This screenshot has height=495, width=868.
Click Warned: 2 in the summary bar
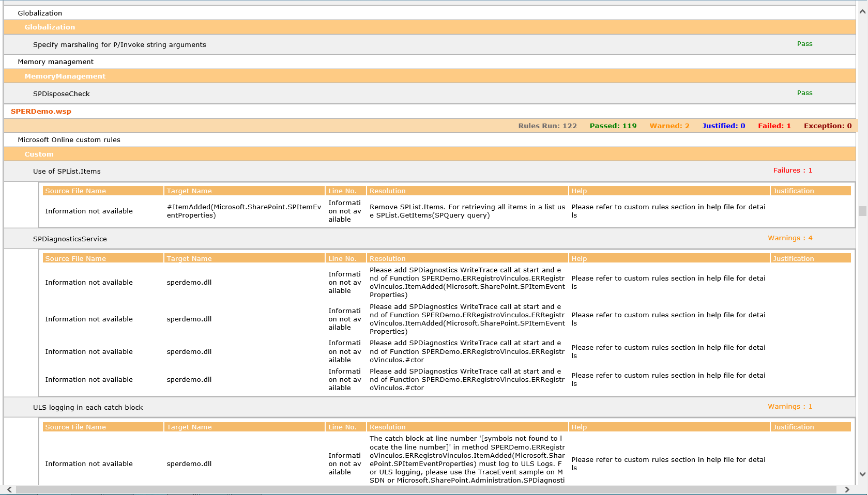[669, 126]
